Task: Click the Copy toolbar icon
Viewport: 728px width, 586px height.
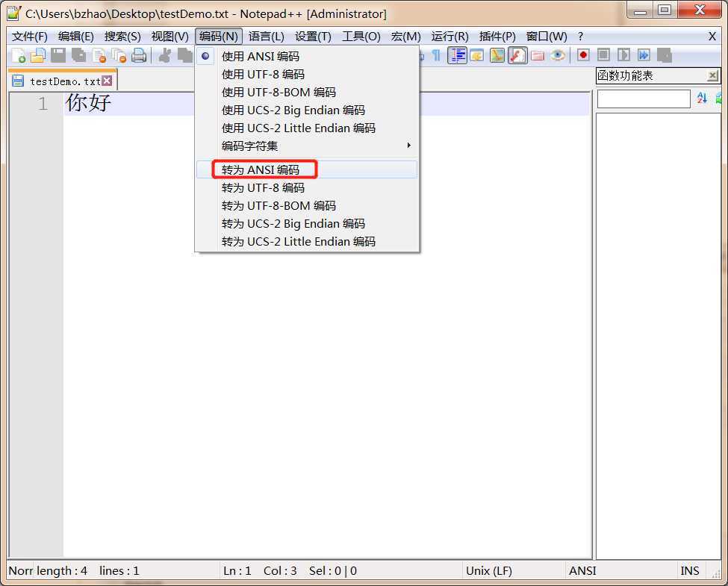Action: [x=184, y=56]
